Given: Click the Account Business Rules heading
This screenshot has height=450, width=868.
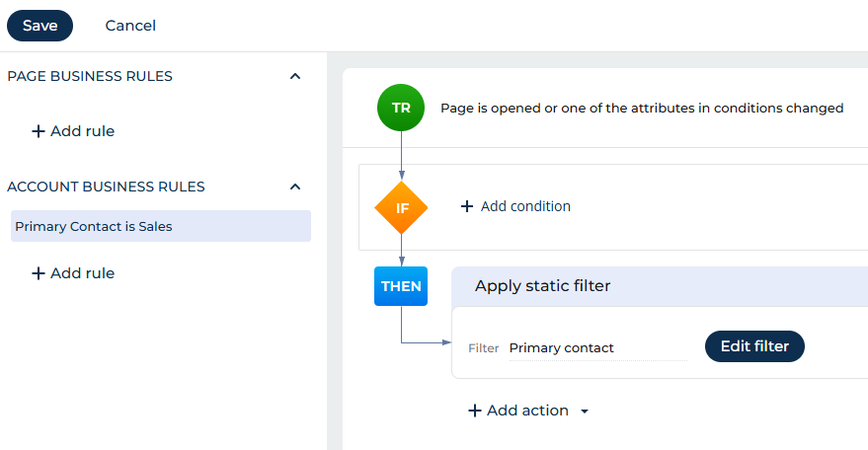Looking at the screenshot, I should pyautogui.click(x=106, y=187).
